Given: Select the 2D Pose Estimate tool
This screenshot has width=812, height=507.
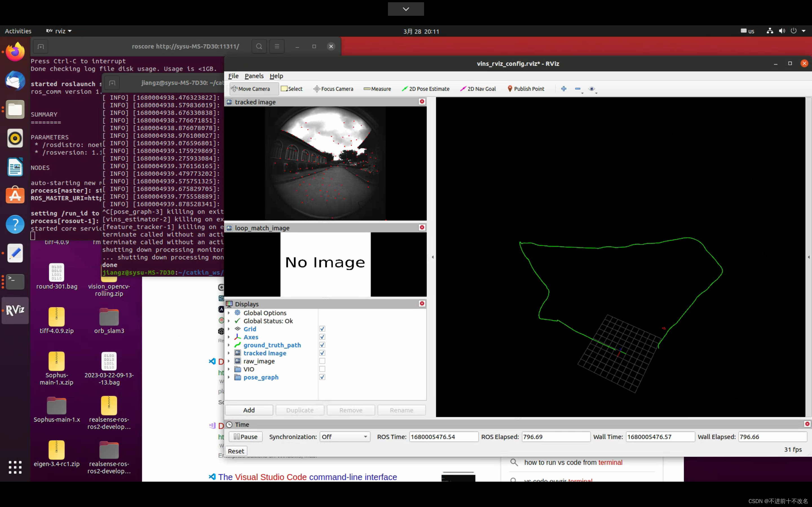Looking at the screenshot, I should [x=425, y=88].
